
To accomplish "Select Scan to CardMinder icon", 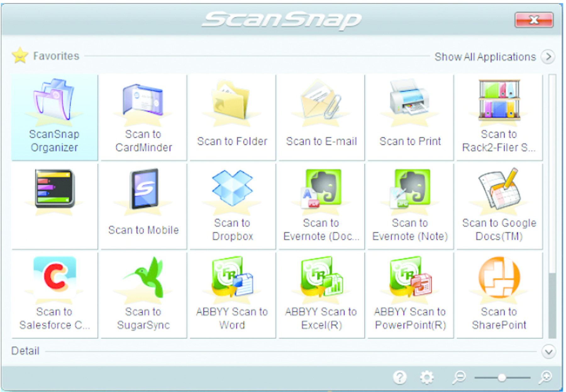I will [143, 101].
